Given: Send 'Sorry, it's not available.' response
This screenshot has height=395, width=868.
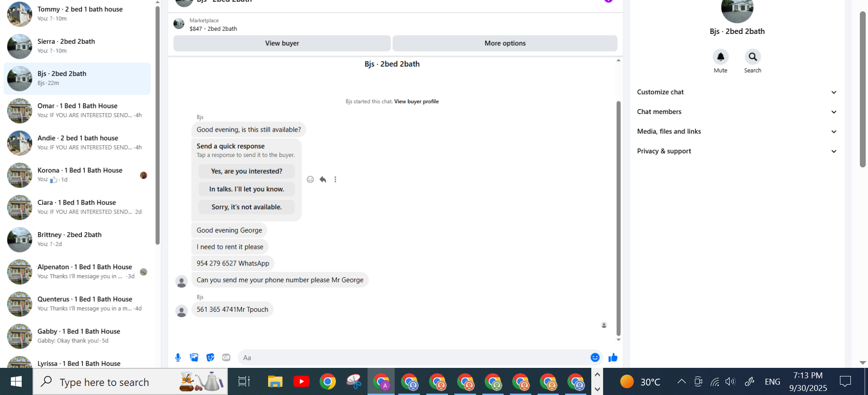Looking at the screenshot, I should (246, 207).
